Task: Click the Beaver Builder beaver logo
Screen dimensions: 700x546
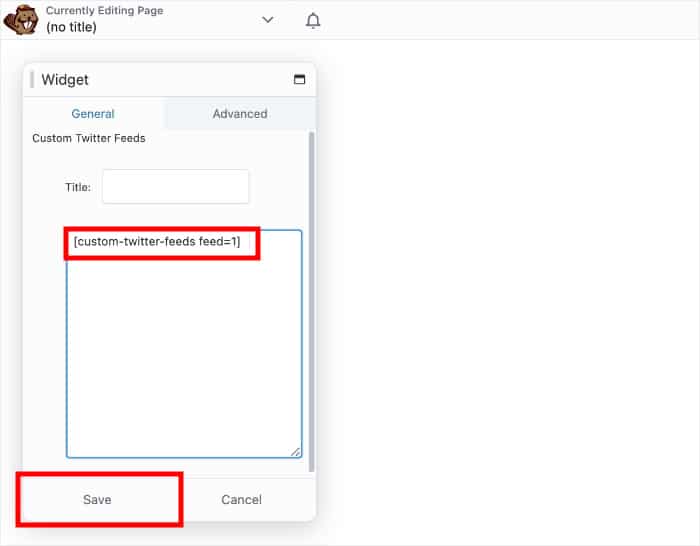Action: (21, 19)
